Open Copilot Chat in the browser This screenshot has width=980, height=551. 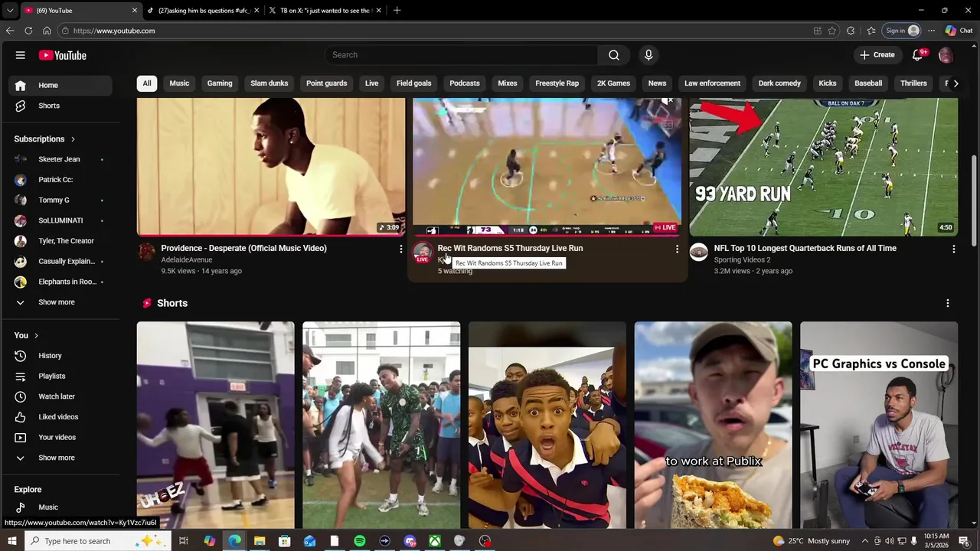click(959, 31)
